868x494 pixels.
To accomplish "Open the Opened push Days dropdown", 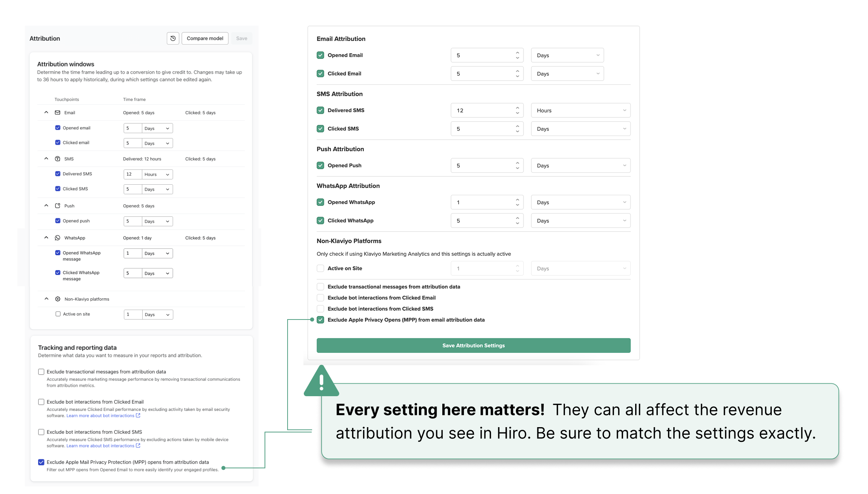I will (x=157, y=221).
